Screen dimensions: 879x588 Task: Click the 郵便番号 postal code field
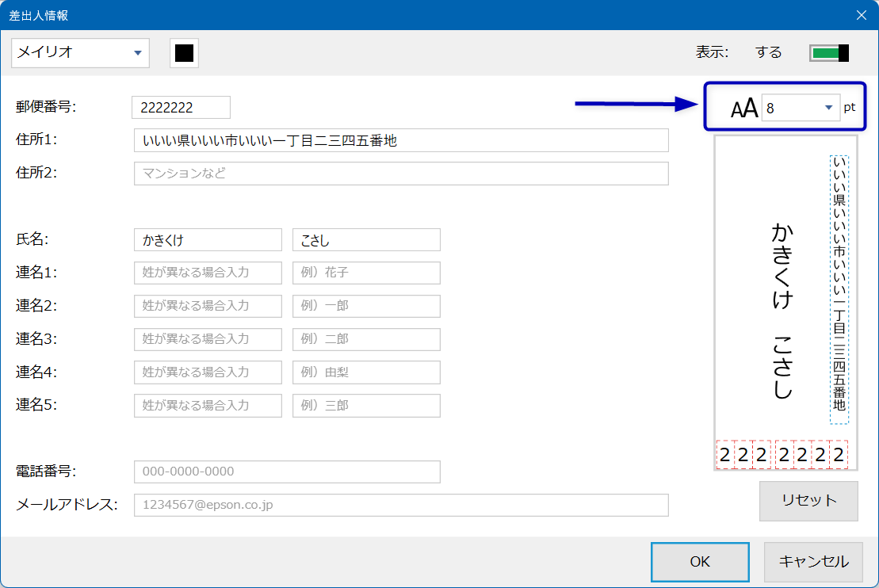pos(181,108)
